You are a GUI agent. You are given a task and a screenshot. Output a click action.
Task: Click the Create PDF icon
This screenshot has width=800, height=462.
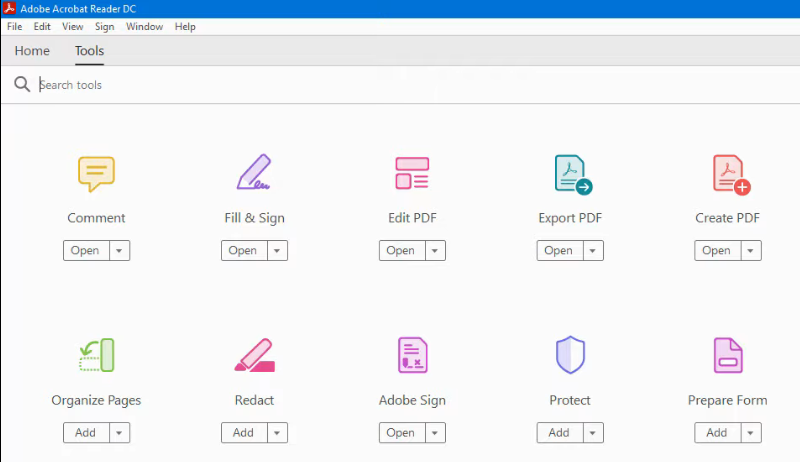click(731, 175)
